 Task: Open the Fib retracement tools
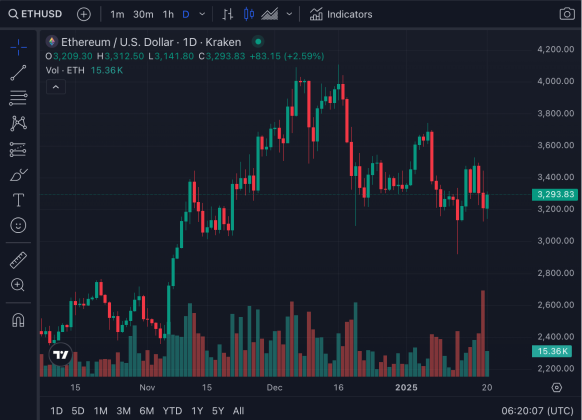pos(18,98)
